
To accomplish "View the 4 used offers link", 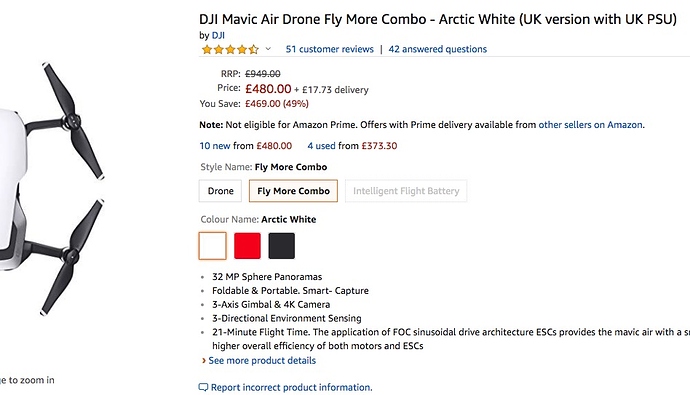I will (x=321, y=146).
